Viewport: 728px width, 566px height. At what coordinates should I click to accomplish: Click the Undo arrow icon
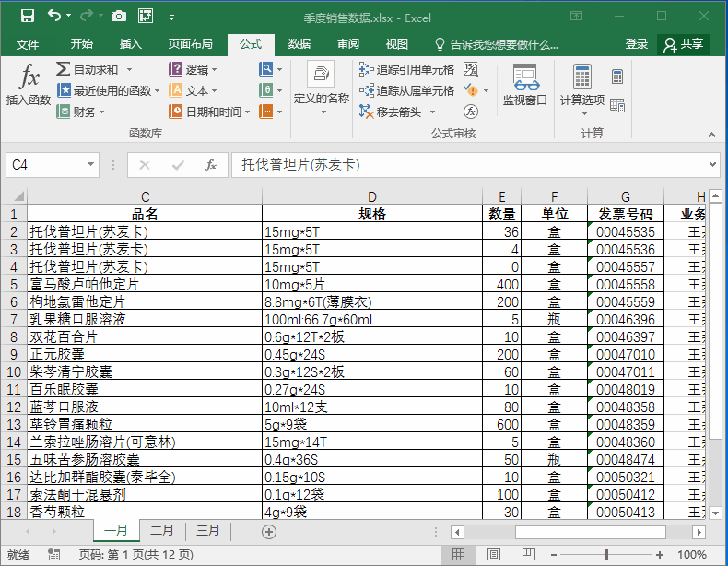(x=54, y=16)
